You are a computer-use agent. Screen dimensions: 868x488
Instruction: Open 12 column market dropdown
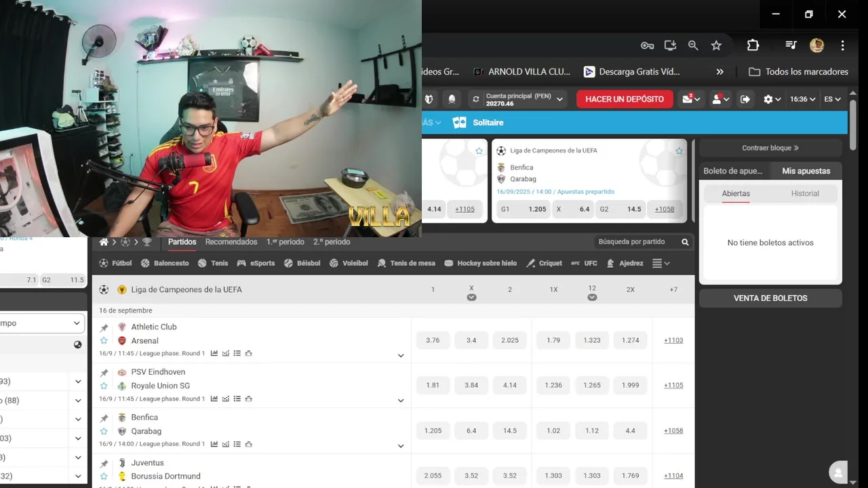[592, 298]
